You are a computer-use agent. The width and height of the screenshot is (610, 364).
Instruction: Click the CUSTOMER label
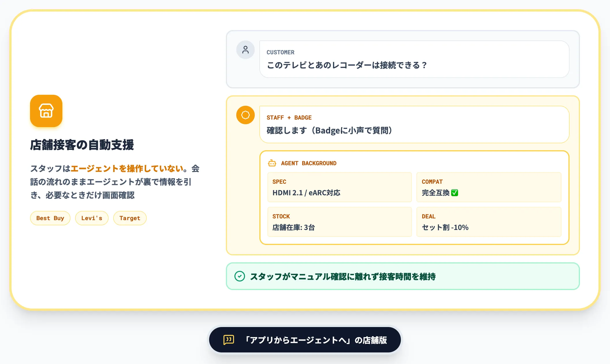click(x=280, y=52)
